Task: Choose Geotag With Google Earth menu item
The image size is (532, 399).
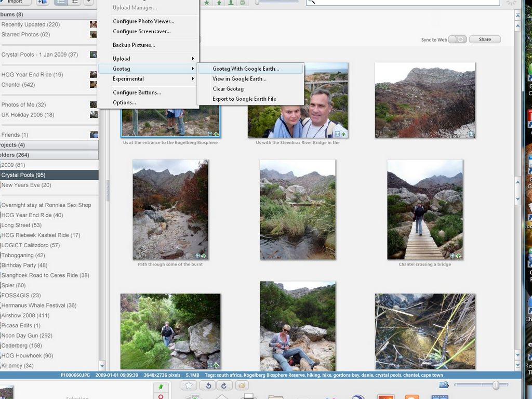Action: [246, 69]
